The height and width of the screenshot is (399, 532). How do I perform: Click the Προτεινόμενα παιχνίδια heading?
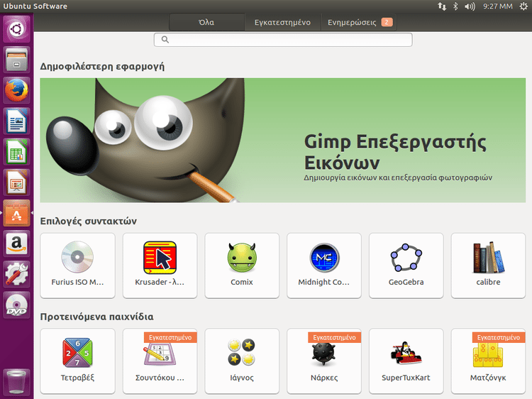point(96,317)
